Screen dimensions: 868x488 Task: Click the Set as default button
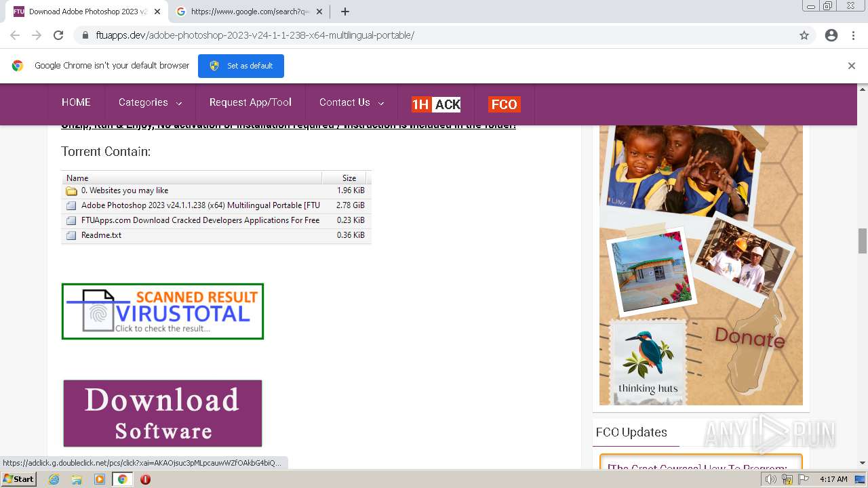241,66
